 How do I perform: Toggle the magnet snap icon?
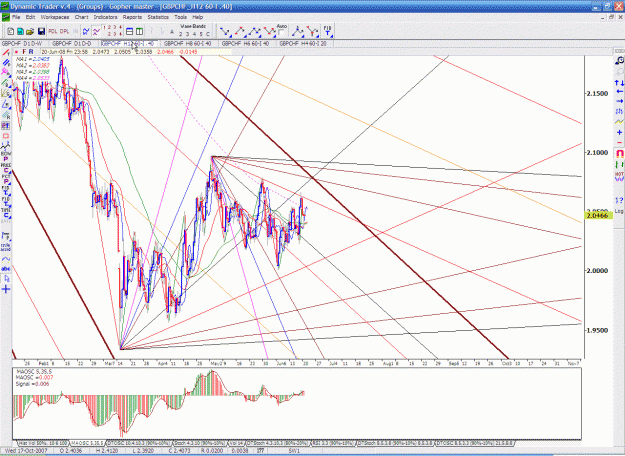(619, 153)
